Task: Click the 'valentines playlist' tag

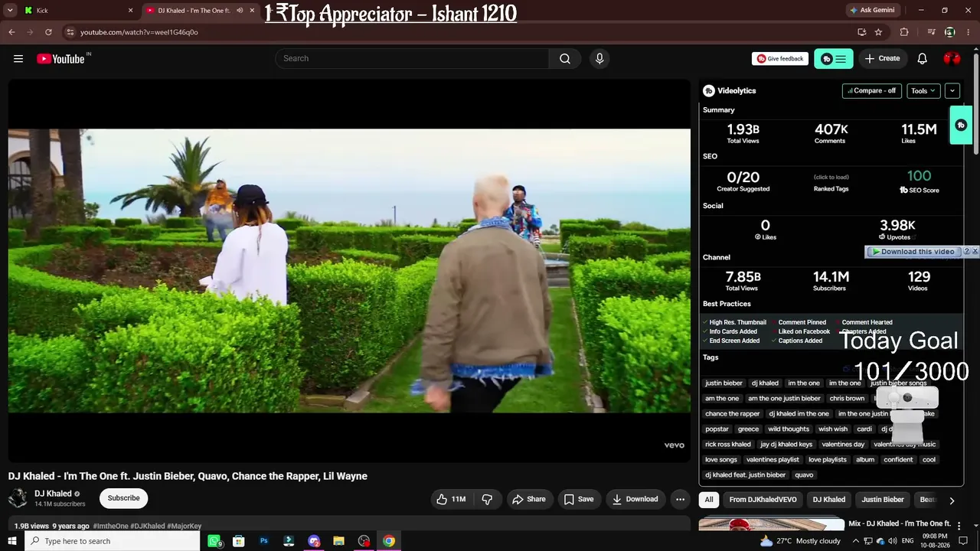Action: (773, 460)
